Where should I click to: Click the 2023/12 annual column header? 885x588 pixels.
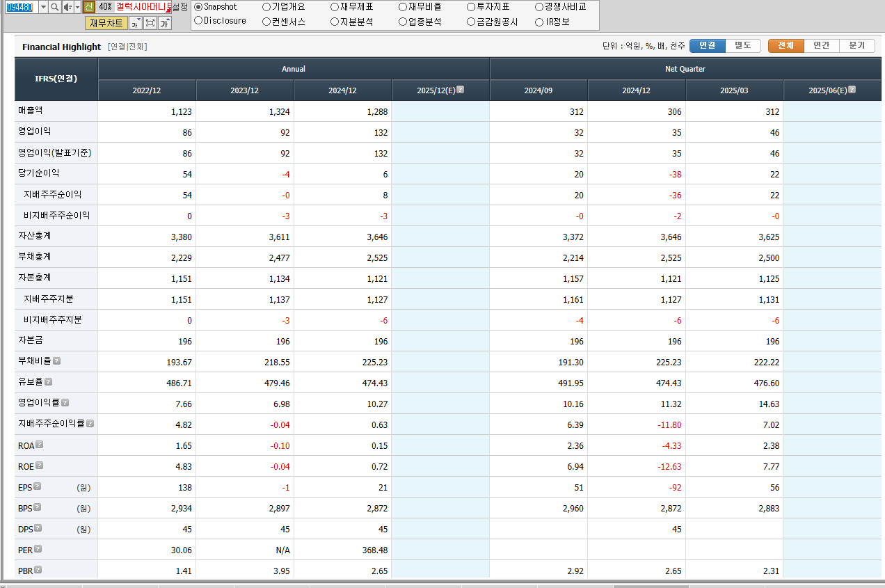point(245,90)
